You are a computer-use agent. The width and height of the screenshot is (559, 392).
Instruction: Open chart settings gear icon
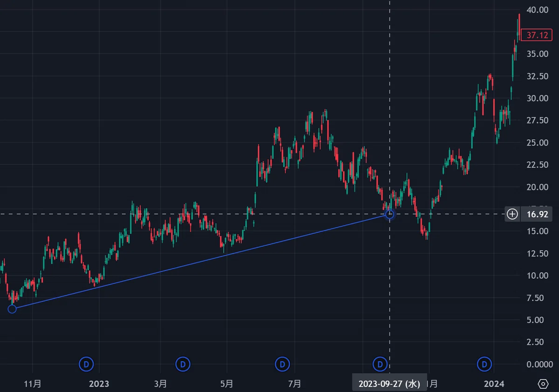point(543,384)
